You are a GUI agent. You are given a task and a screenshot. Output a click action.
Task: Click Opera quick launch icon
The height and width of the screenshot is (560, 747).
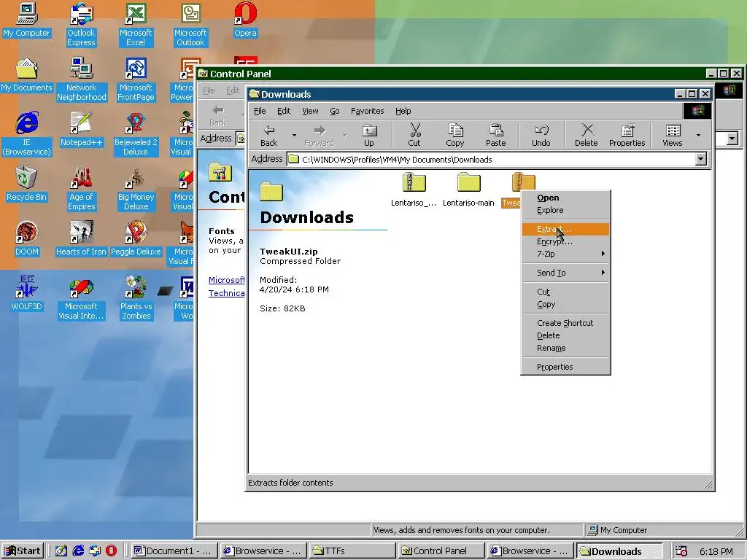pos(112,551)
